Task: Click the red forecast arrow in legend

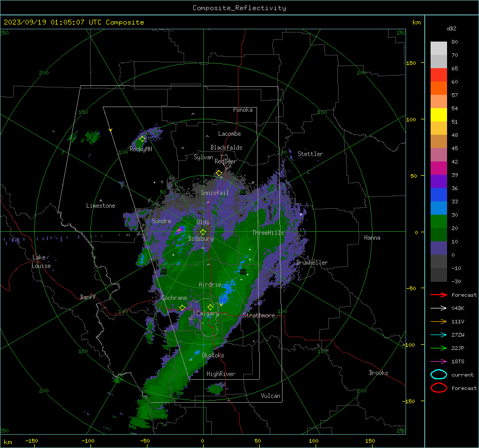Action: click(439, 295)
